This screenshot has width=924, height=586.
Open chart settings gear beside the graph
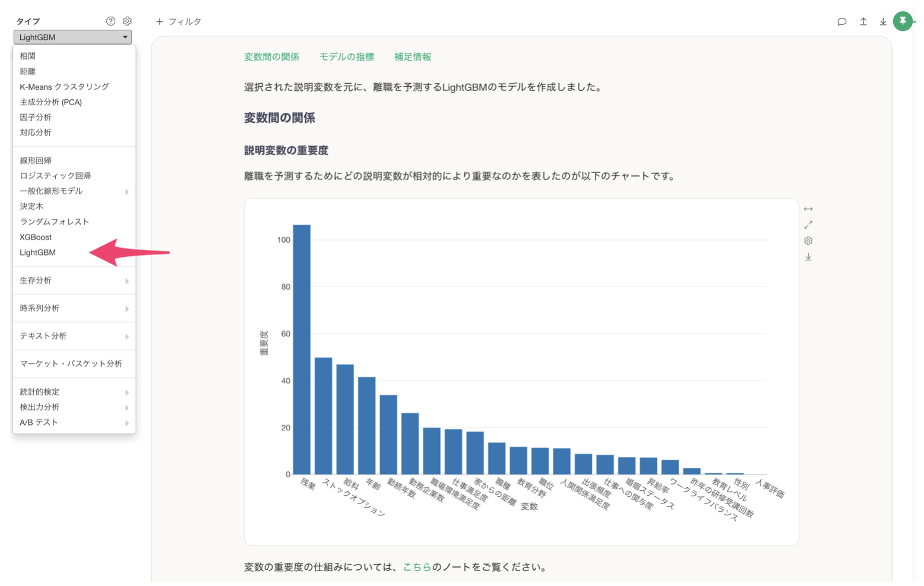808,241
